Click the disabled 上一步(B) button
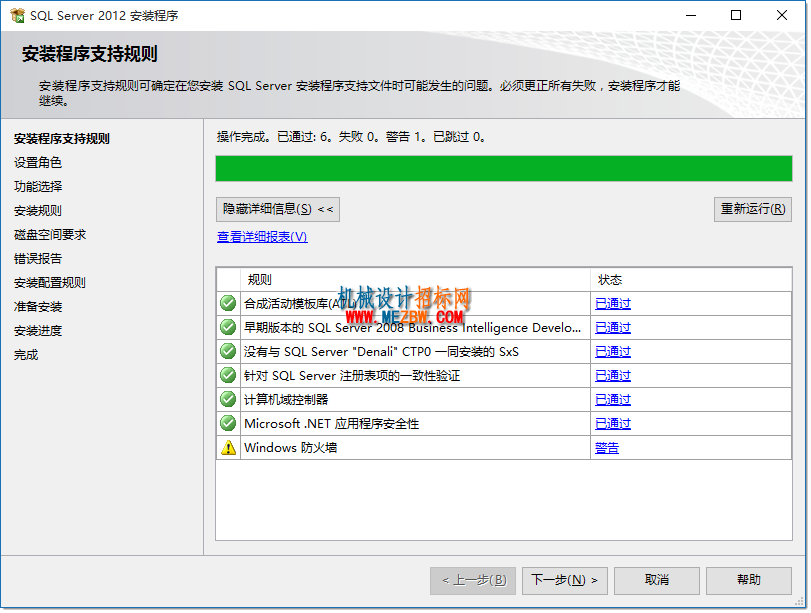The height and width of the screenshot is (613, 811). 473,580
